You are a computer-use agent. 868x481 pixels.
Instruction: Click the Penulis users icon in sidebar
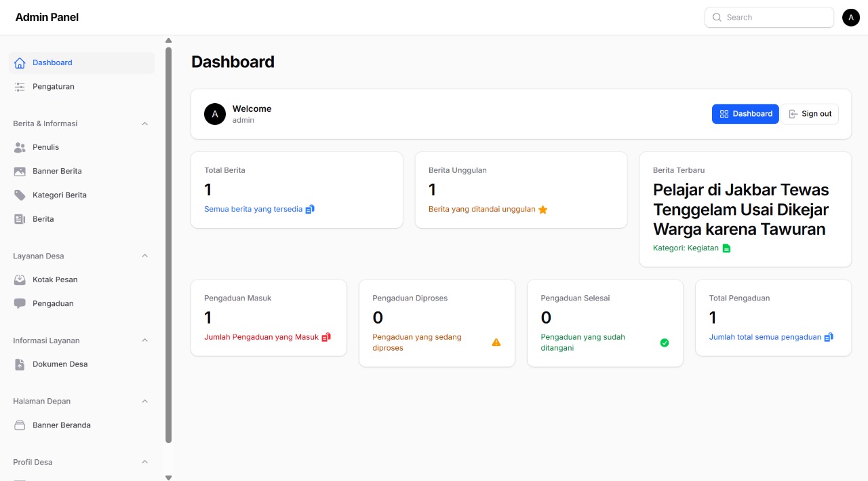(x=20, y=147)
